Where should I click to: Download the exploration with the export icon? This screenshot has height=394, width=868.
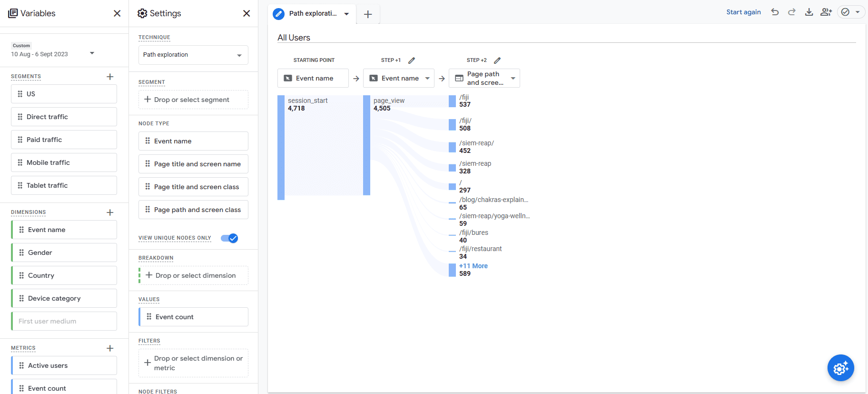click(x=809, y=12)
